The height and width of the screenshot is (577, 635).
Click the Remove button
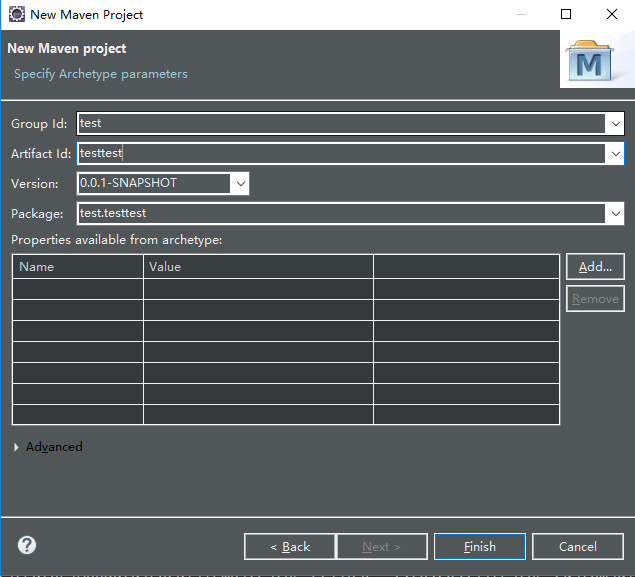(595, 299)
